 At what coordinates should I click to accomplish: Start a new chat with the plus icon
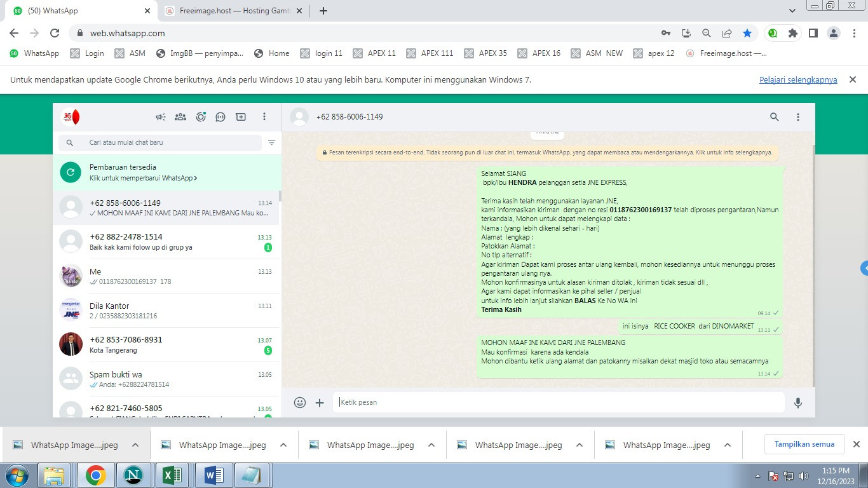241,117
